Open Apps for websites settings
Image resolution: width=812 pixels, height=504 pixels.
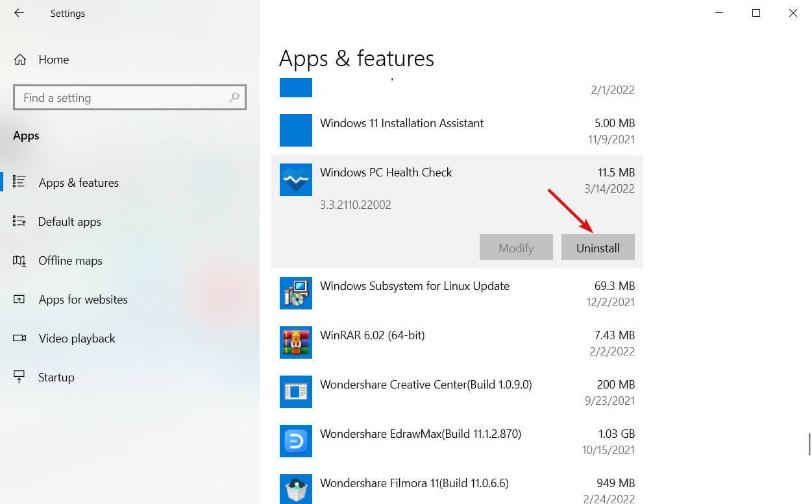[83, 299]
